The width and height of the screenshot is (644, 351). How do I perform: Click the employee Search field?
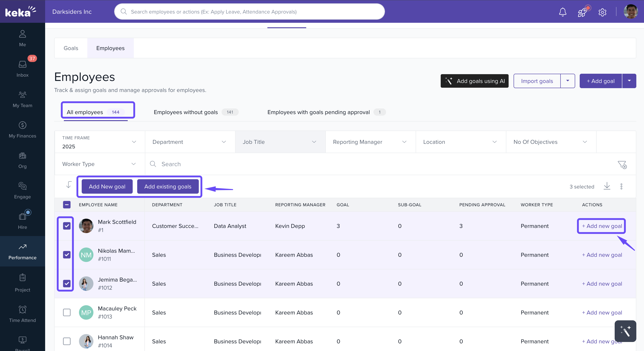pyautogui.click(x=250, y=164)
